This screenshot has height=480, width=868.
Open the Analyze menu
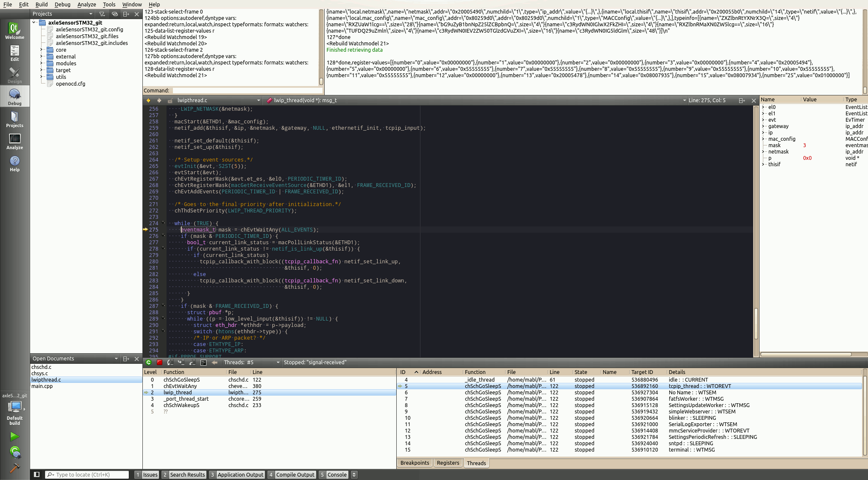(x=86, y=4)
